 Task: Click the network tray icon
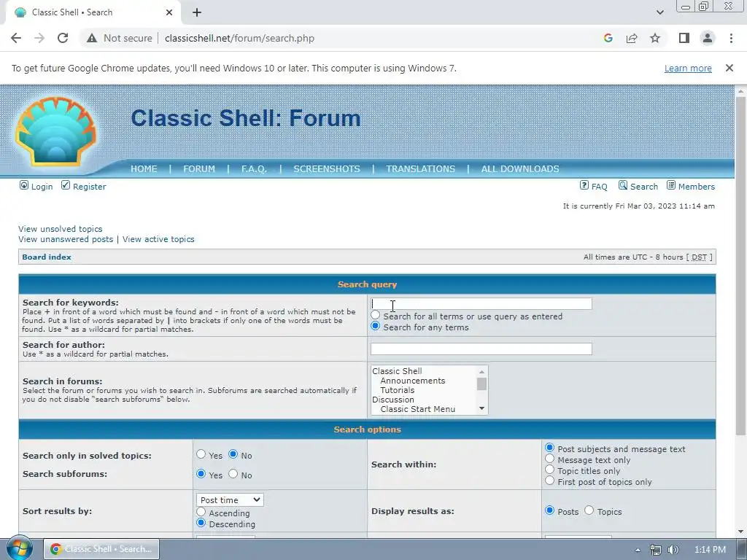656,550
